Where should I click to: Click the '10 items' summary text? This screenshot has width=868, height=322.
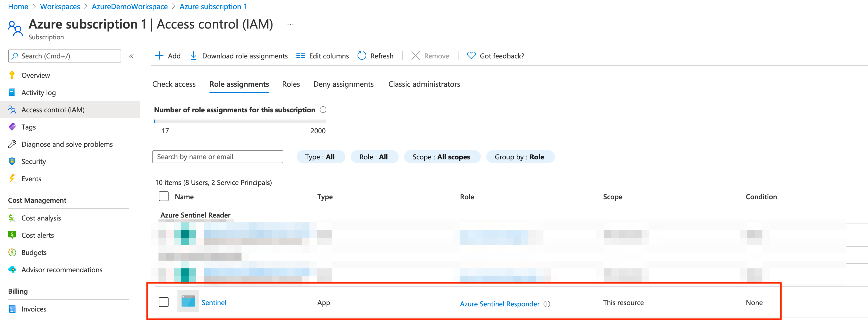(213, 182)
